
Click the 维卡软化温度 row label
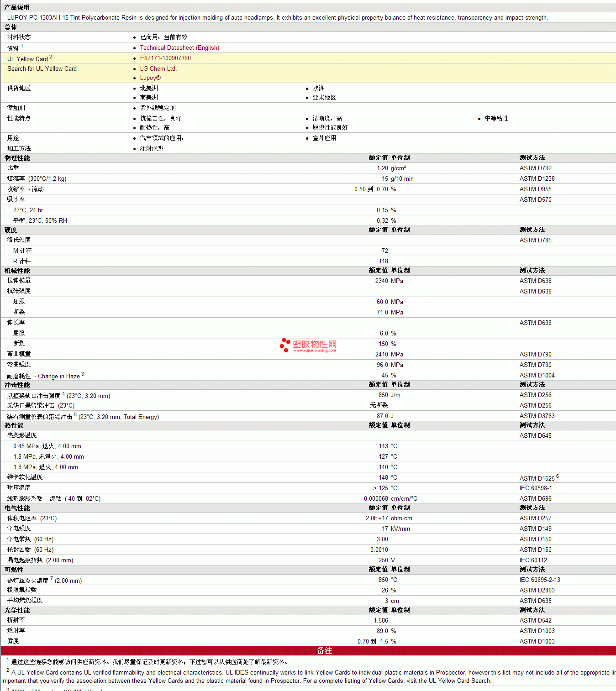point(25,477)
